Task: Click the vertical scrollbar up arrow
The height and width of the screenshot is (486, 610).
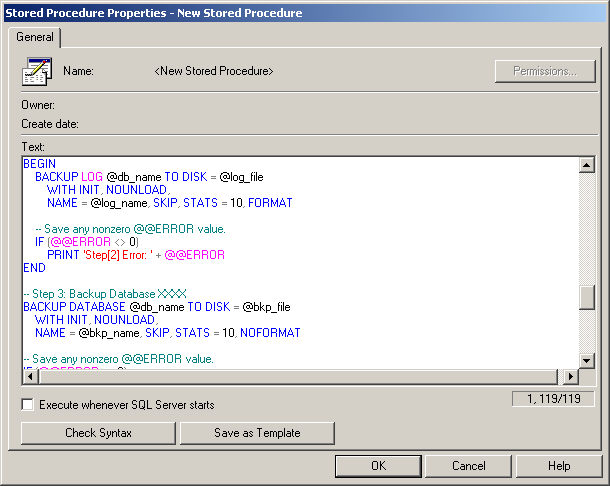Action: [x=587, y=164]
